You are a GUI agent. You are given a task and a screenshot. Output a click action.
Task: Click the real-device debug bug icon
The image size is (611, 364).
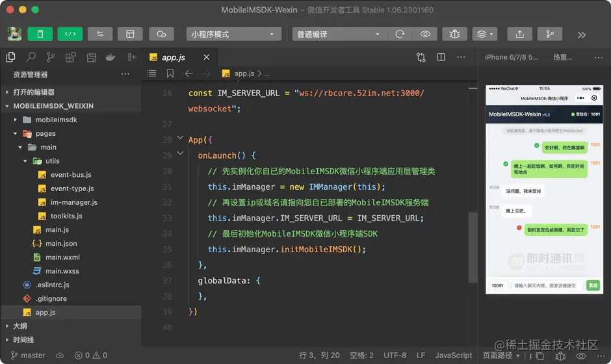coord(455,34)
